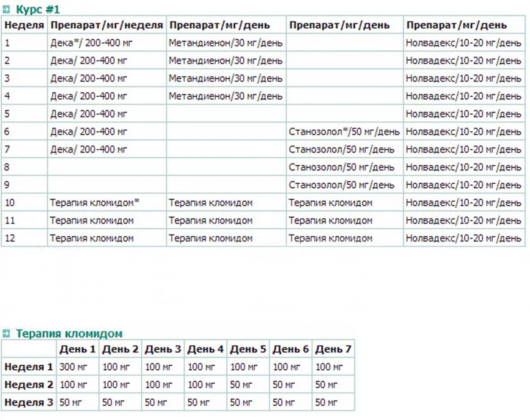Click the Неделя 1 row header
The image size is (530, 420).
28,367
